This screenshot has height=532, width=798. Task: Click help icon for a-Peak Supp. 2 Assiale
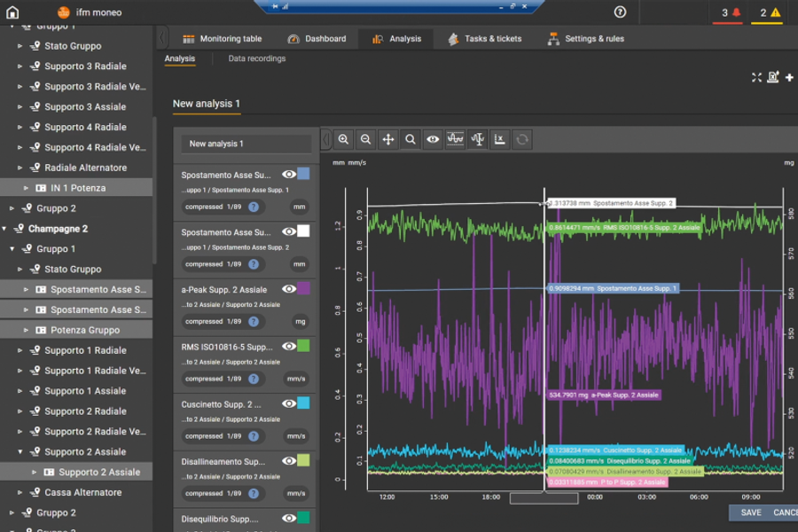(x=254, y=322)
